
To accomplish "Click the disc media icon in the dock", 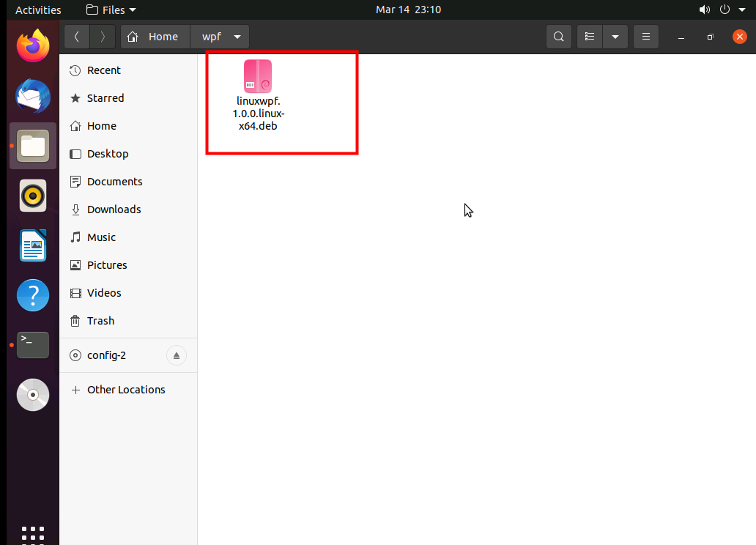I will click(x=33, y=395).
